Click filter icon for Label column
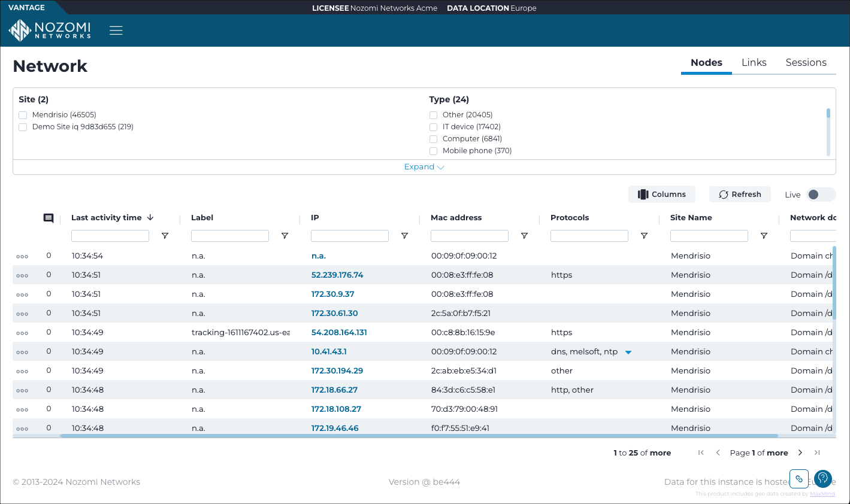 click(285, 236)
